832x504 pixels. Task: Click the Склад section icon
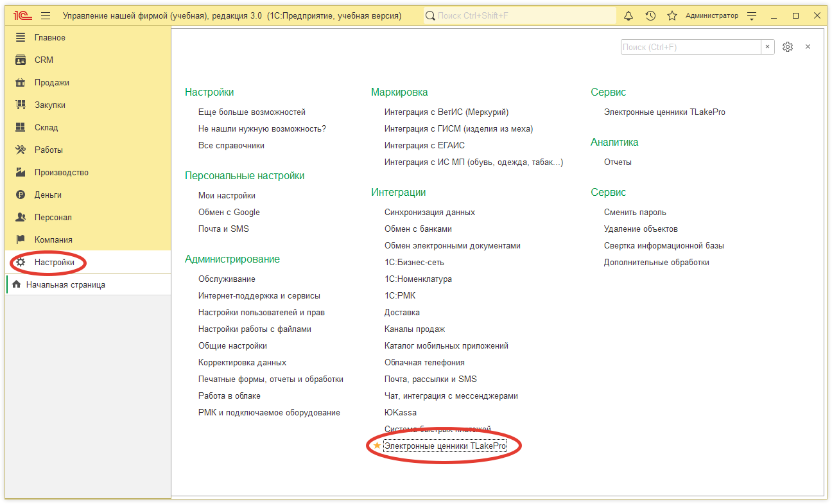tap(21, 127)
